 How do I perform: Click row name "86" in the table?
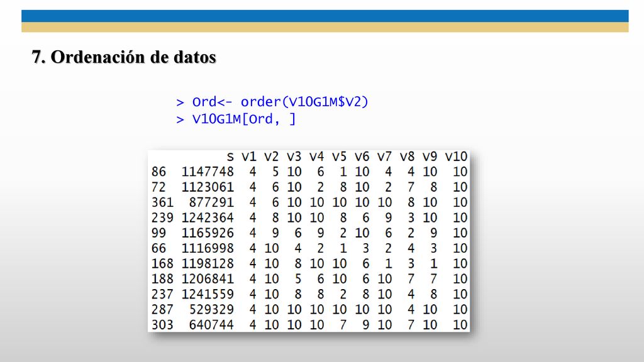point(158,172)
